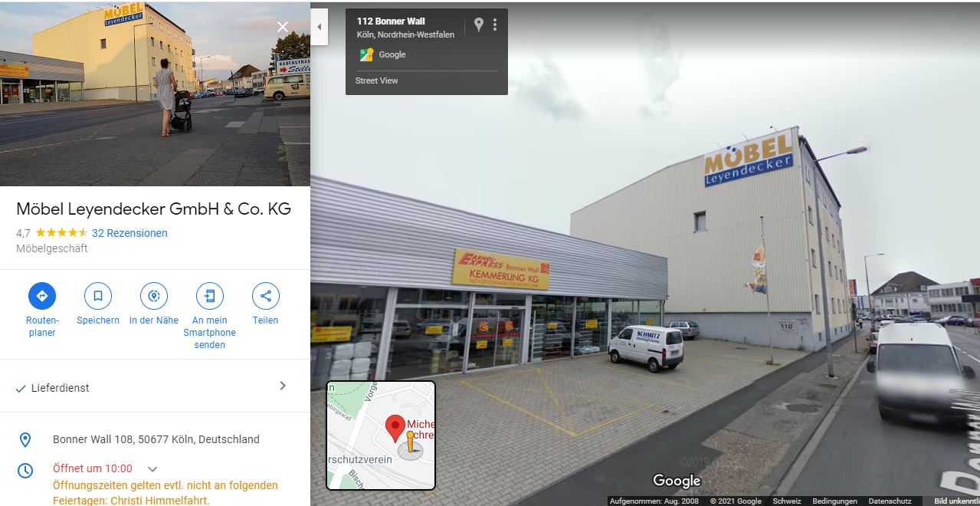Click the Google logo in Street View
The image size is (980, 506).
click(x=677, y=481)
